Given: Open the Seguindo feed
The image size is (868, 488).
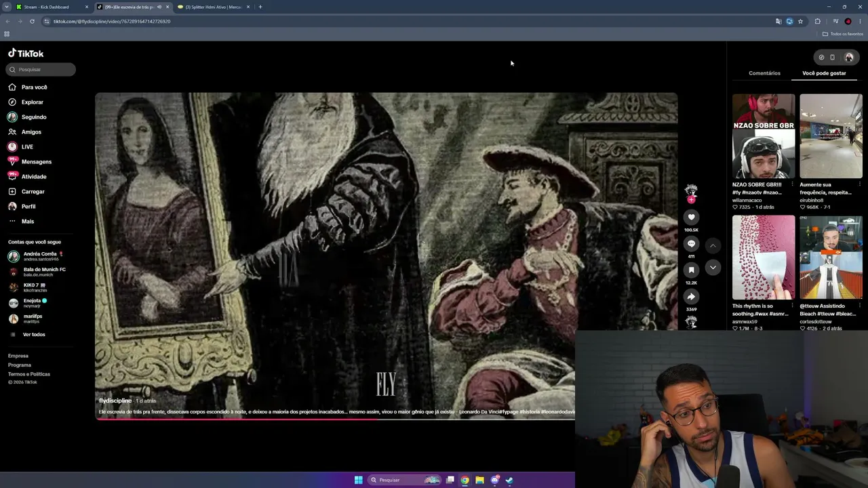Looking at the screenshot, I should (27, 117).
